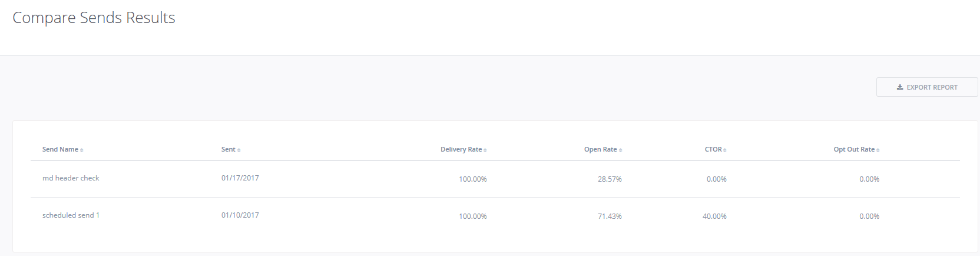Click the Compare Sends Results heading
The image size is (980, 256).
coord(94,18)
